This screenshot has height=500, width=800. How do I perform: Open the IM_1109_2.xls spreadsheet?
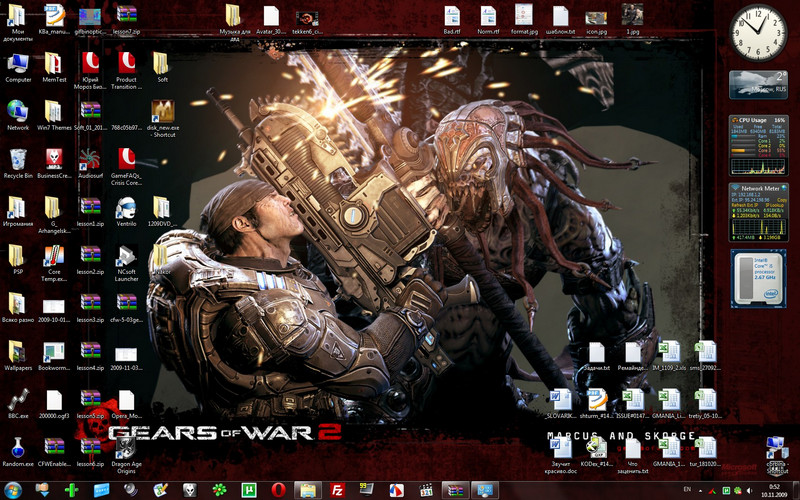pos(668,356)
